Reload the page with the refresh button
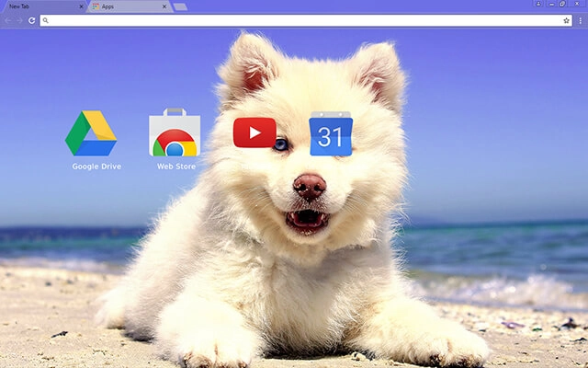Image resolution: width=588 pixels, height=368 pixels. (x=32, y=20)
